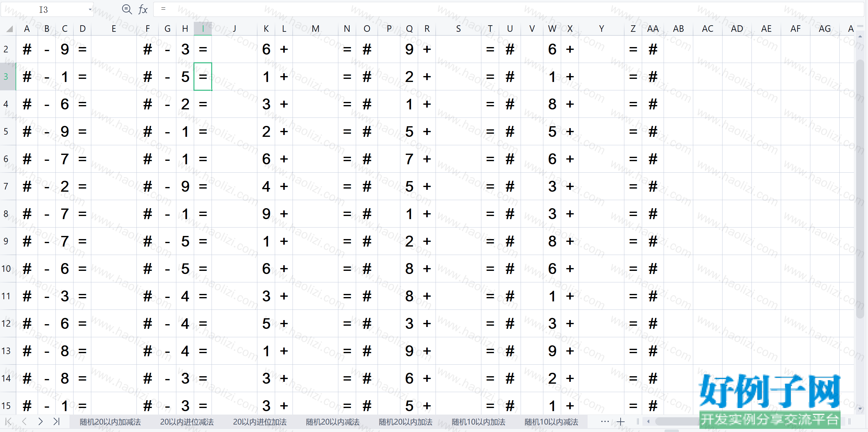This screenshot has width=868, height=432.
Task: Click cell A5 containing #
Action: 27,132
